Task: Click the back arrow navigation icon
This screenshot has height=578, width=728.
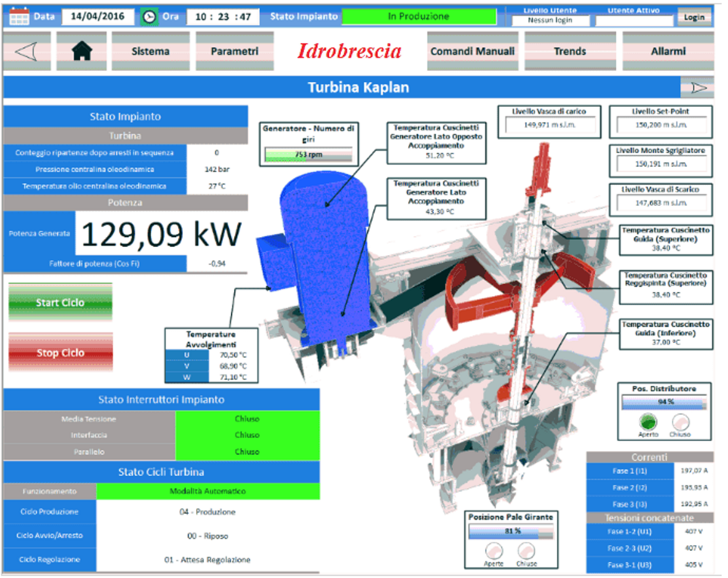Action: [x=26, y=52]
